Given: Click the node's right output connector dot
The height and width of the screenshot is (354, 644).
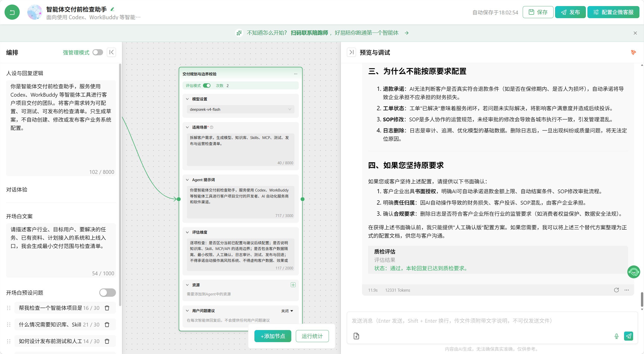Looking at the screenshot, I should pos(302,199).
